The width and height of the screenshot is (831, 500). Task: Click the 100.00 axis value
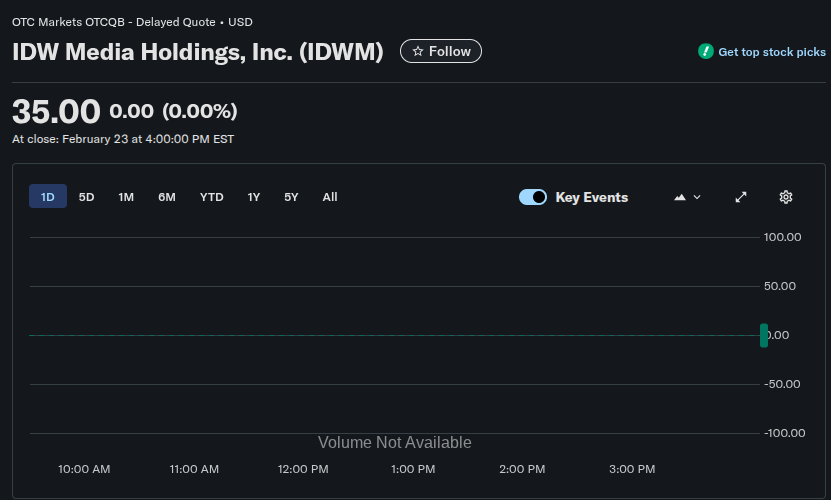[x=782, y=237]
